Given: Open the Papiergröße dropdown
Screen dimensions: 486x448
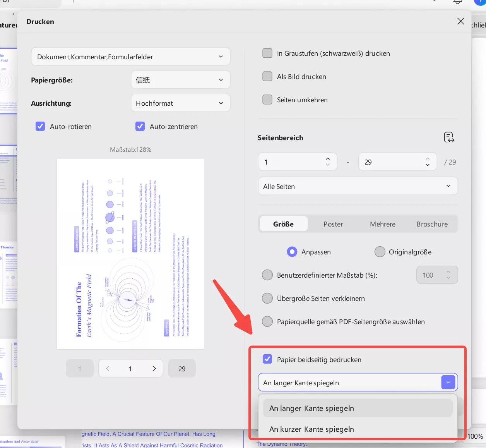Looking at the screenshot, I should [x=180, y=80].
